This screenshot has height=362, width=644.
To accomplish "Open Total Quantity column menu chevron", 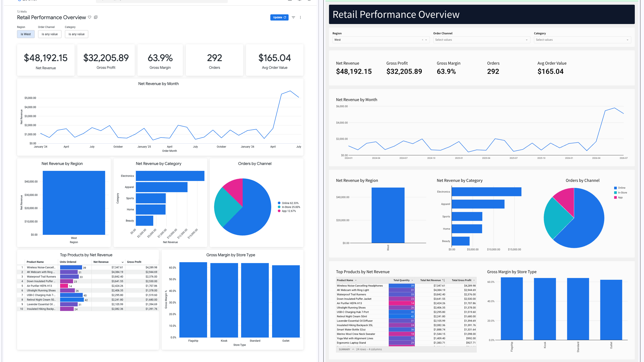I will tap(412, 280).
